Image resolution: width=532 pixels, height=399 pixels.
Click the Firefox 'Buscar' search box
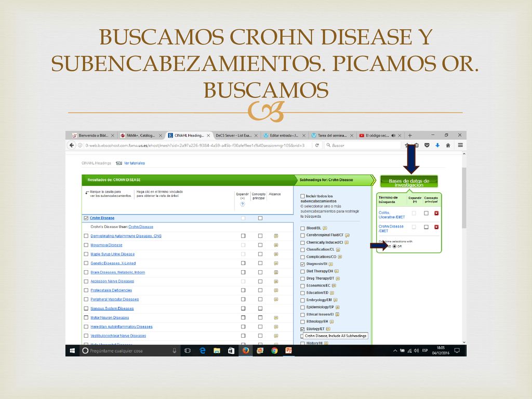pyautogui.click(x=362, y=145)
